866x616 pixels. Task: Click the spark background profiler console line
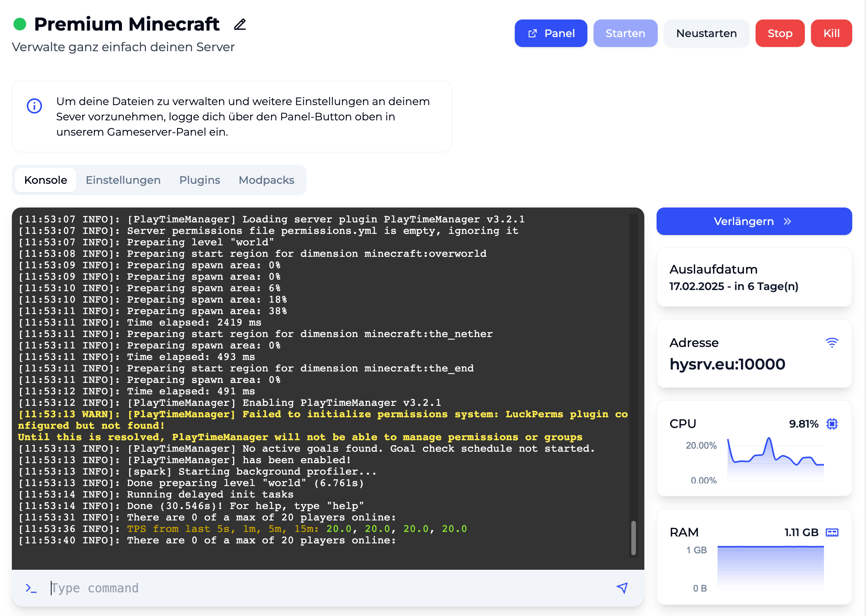197,472
